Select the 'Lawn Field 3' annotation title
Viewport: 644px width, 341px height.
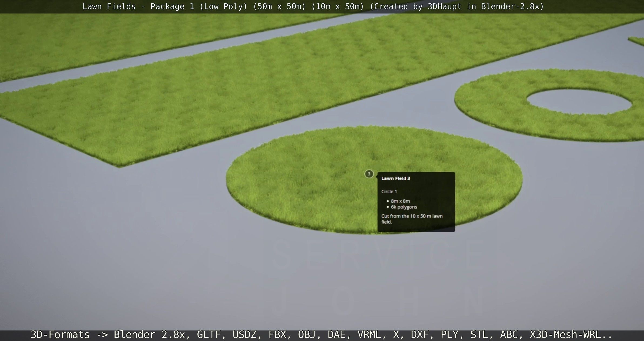395,178
